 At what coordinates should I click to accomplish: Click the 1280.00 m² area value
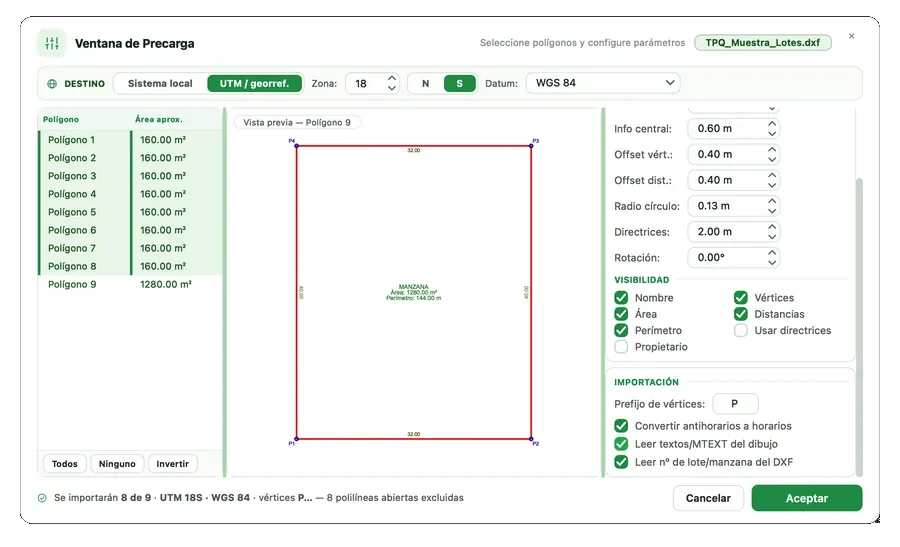pyautogui.click(x=166, y=284)
